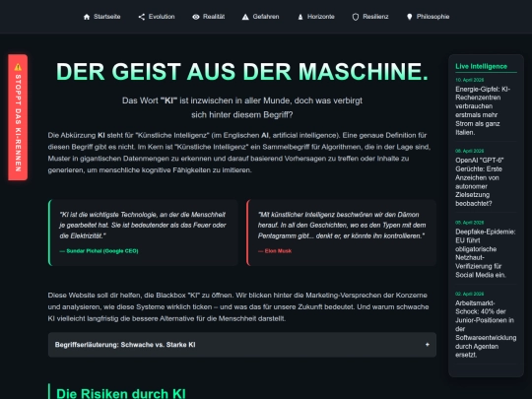Expand Begriffserläuterung: Schwache vs. Starke KI
Screen dimensions: 532x399
click(x=242, y=345)
